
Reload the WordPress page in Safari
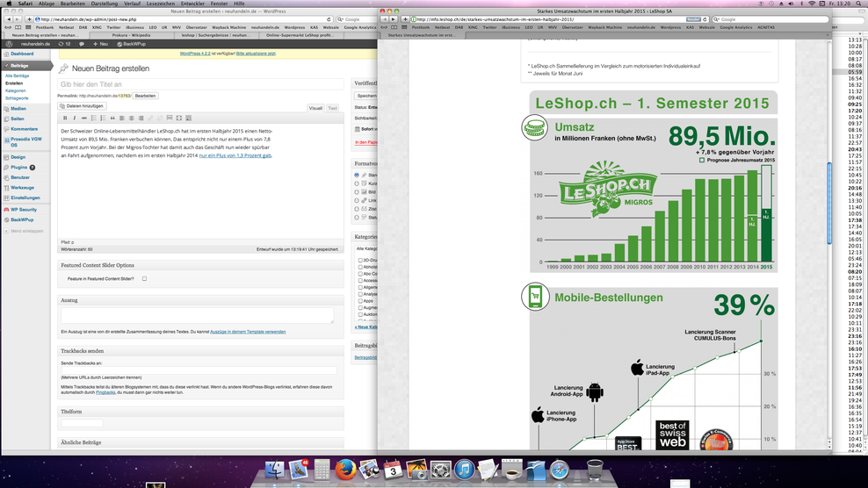(329, 19)
